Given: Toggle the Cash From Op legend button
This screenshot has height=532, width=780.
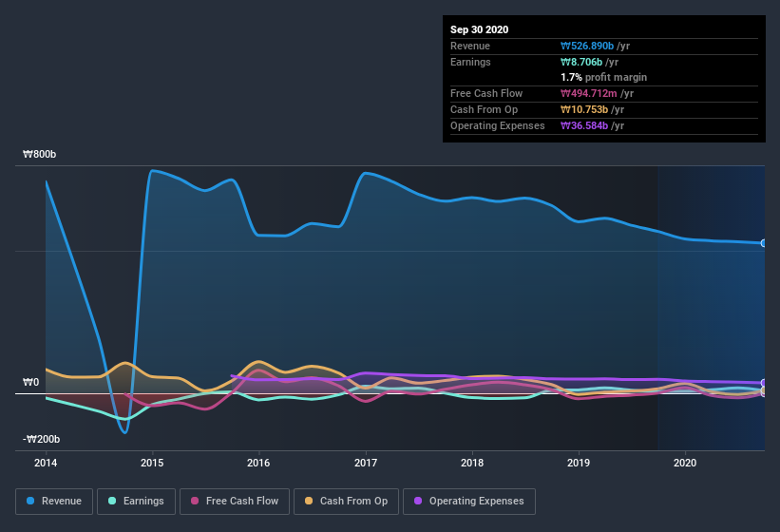Looking at the screenshot, I should (x=346, y=502).
